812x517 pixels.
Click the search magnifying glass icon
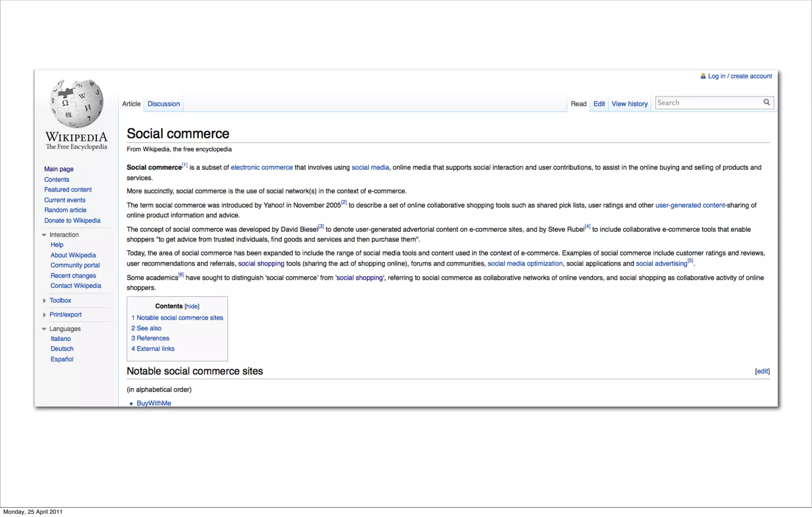[x=766, y=102]
